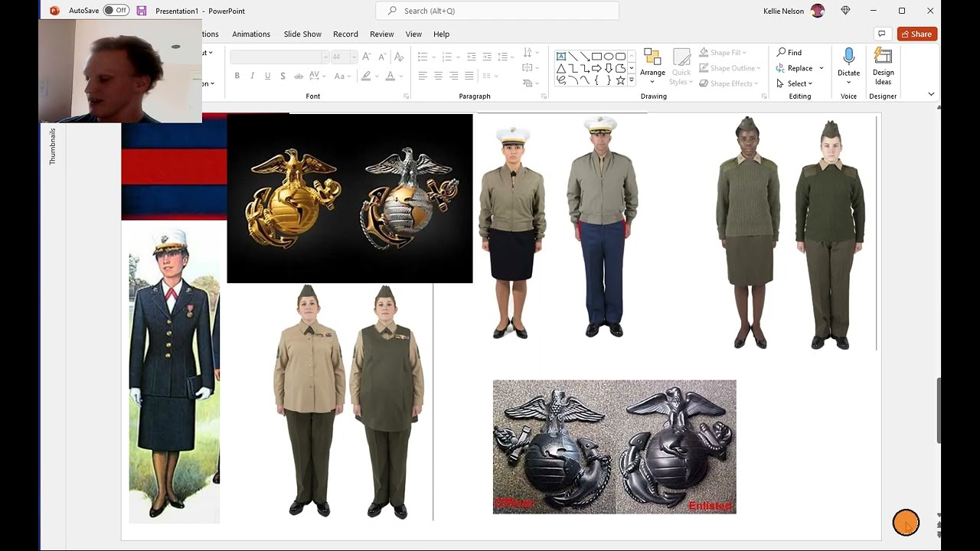Click Clear All Formatting icon
The width and height of the screenshot is (980, 551).
pos(398,57)
